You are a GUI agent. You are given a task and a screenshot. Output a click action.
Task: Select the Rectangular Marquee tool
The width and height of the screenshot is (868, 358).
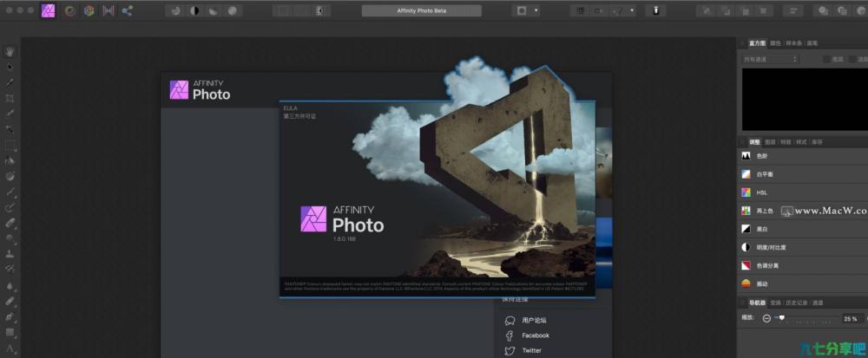coord(10,146)
